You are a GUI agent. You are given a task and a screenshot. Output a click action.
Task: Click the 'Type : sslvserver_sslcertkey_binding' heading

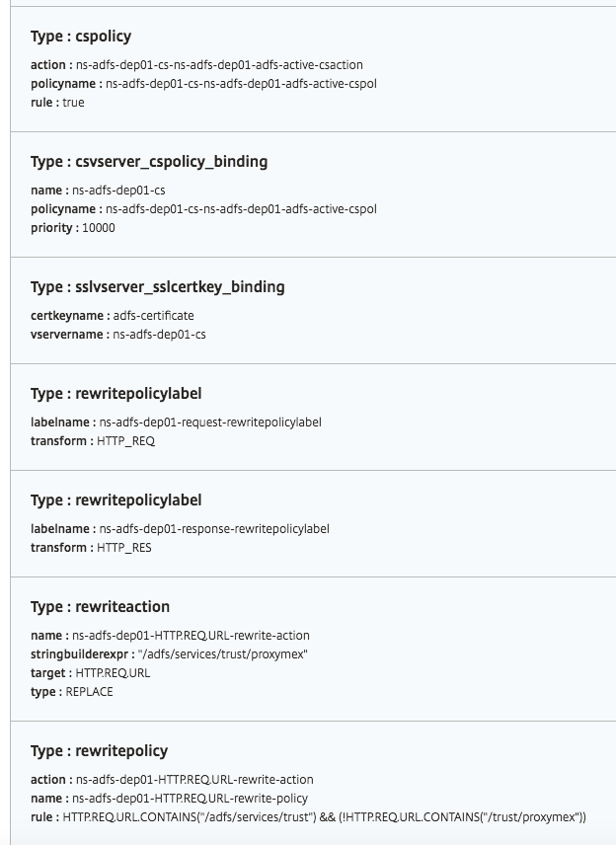[x=157, y=286]
